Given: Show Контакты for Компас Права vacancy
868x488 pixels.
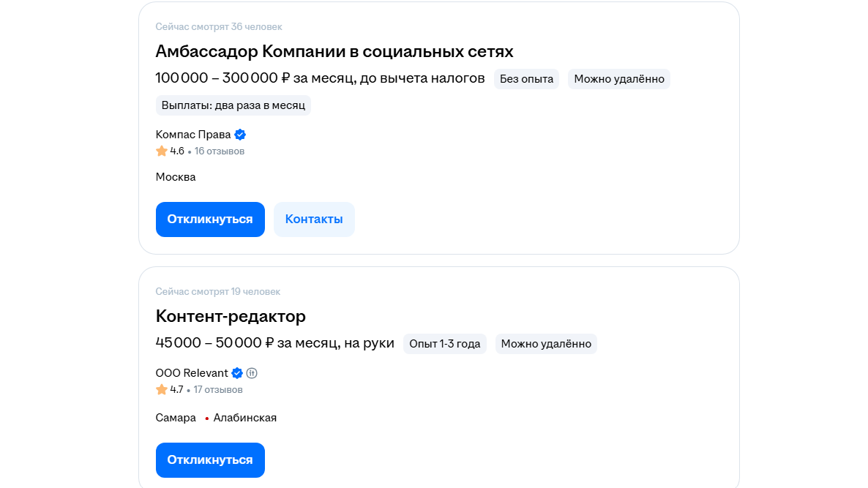Looking at the screenshot, I should [x=314, y=219].
